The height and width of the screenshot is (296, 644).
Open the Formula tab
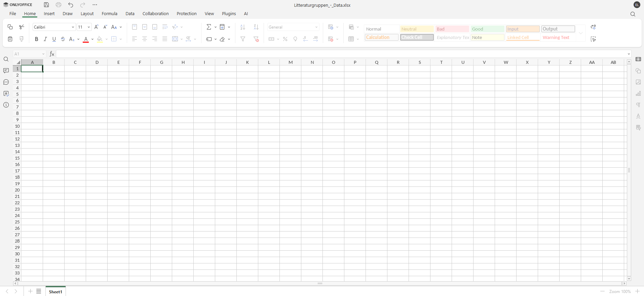pyautogui.click(x=109, y=13)
